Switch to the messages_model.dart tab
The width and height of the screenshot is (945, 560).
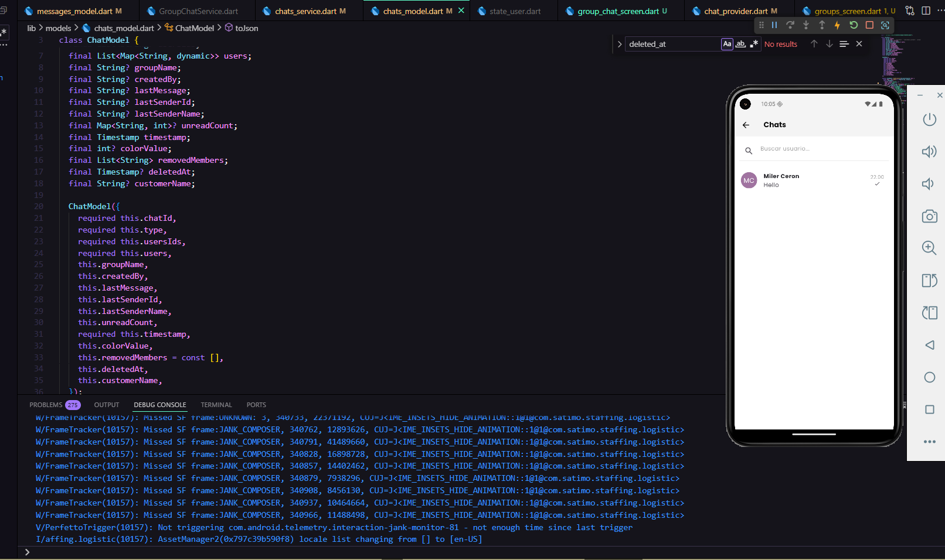point(74,11)
